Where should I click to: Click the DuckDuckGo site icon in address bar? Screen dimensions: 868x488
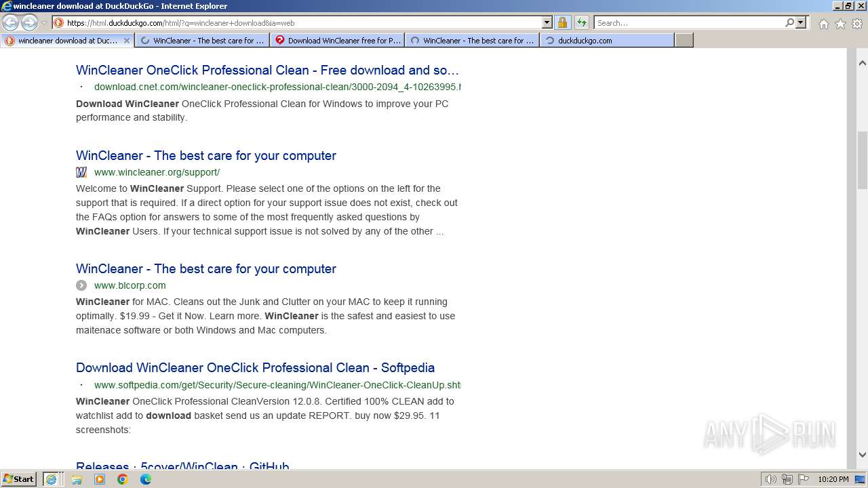59,22
